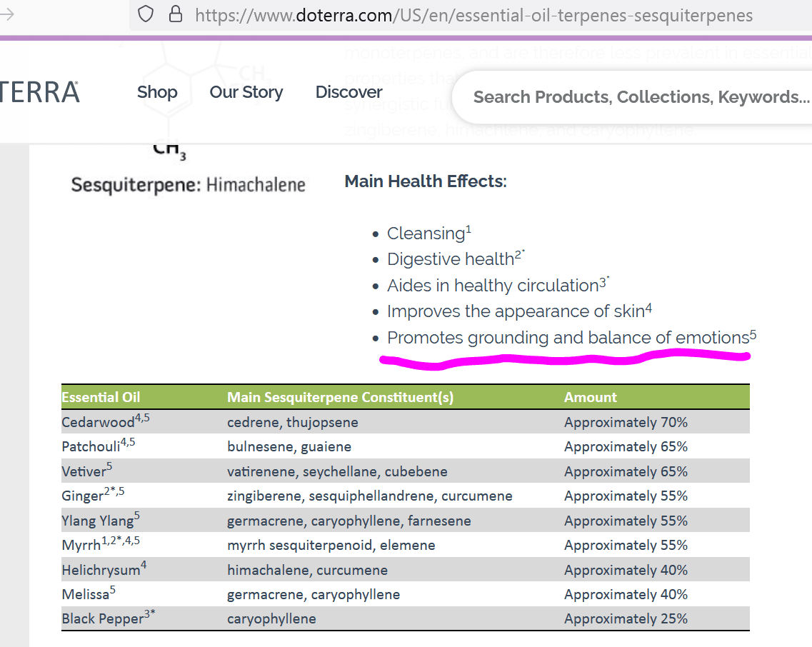Select the Ylang Ylang row name
The height and width of the screenshot is (647, 812).
click(97, 521)
